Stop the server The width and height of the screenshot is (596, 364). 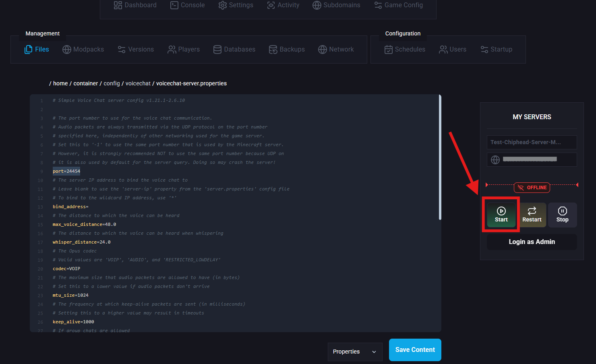[x=563, y=215]
